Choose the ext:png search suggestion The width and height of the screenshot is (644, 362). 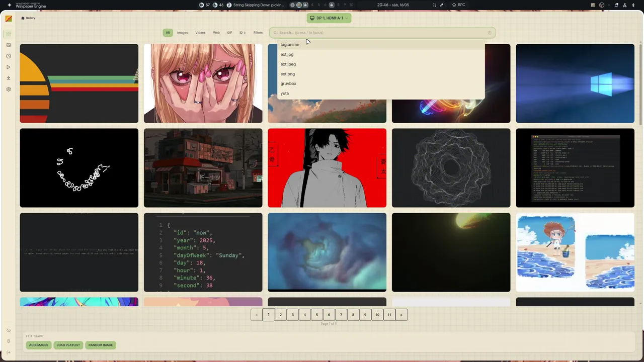(381, 74)
